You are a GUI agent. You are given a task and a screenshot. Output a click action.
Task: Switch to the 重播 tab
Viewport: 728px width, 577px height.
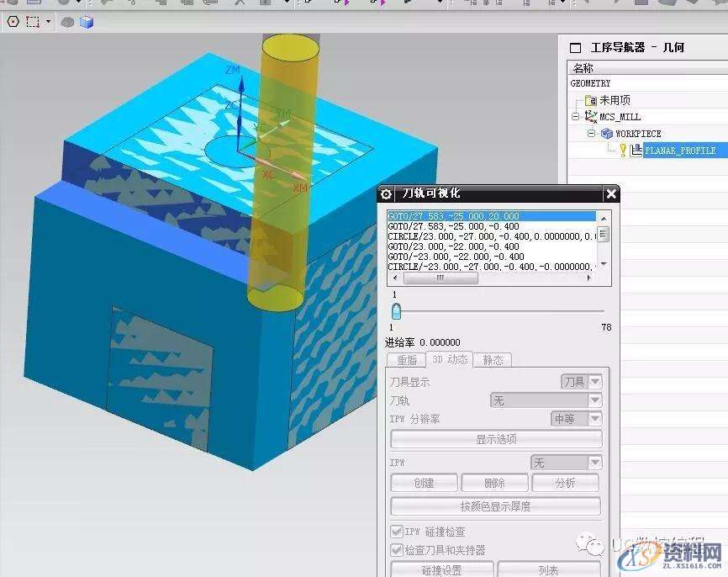(x=406, y=359)
